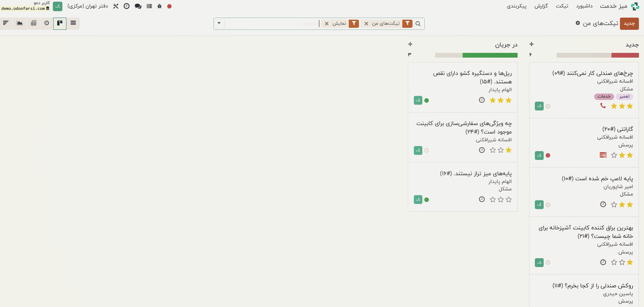Remove the نمایش filter facet
The image size is (644, 307).
coord(327,24)
